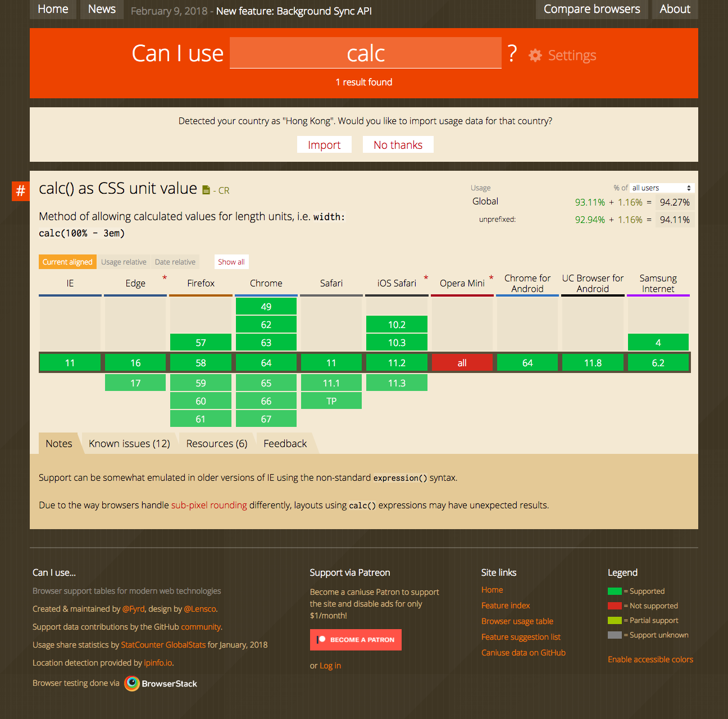
Task: Click the yellow-green Partial support swatch
Action: point(615,620)
